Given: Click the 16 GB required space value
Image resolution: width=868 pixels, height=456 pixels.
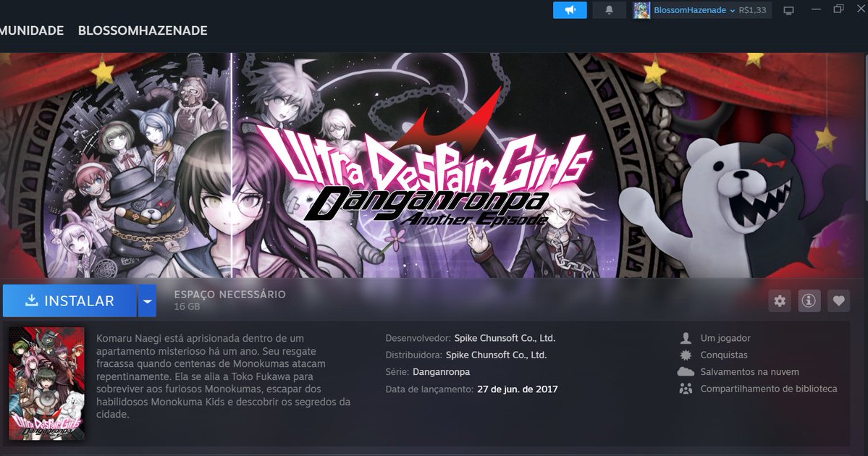Looking at the screenshot, I should (x=187, y=307).
